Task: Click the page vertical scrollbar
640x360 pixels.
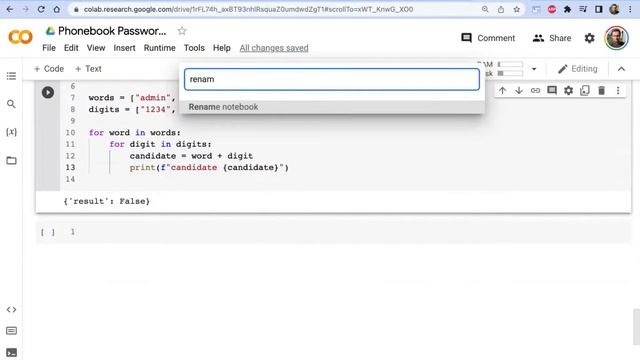Action: click(x=636, y=327)
